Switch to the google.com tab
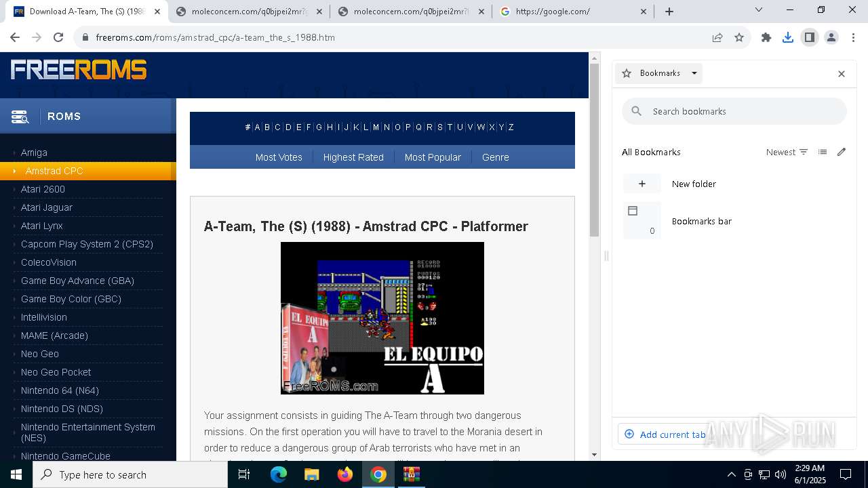Image resolution: width=868 pixels, height=488 pixels. 574,12
